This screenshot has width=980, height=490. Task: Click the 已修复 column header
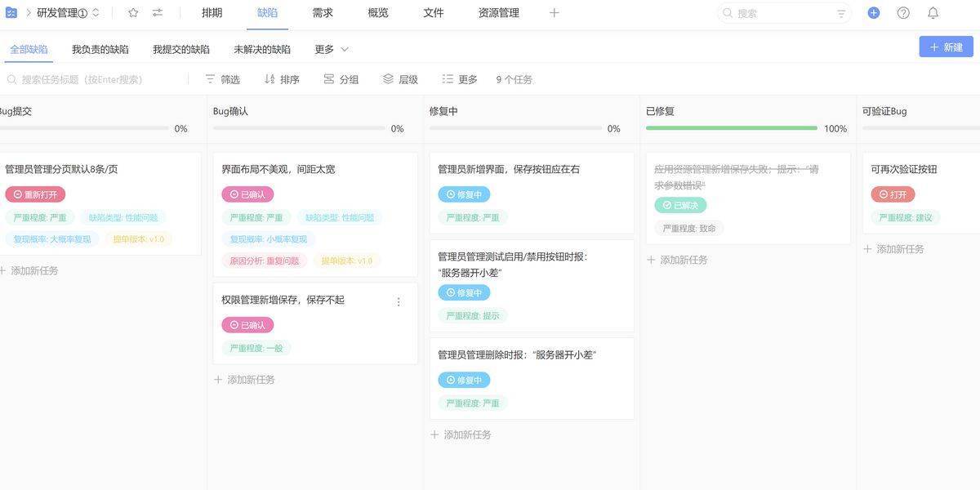click(660, 111)
